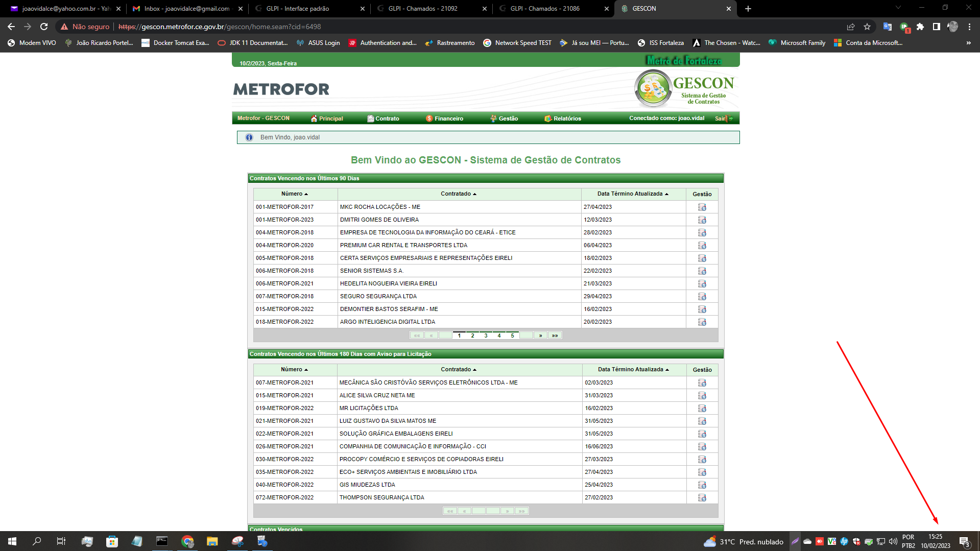This screenshot has height=551, width=980.
Task: Open Gestão icon for contract 001-METROFOR-2017
Action: (702, 207)
